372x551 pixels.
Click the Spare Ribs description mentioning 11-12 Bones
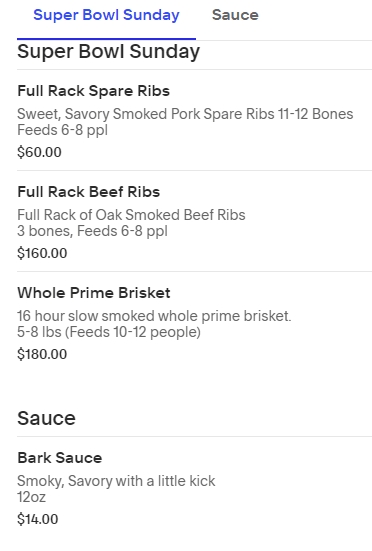pos(185,114)
